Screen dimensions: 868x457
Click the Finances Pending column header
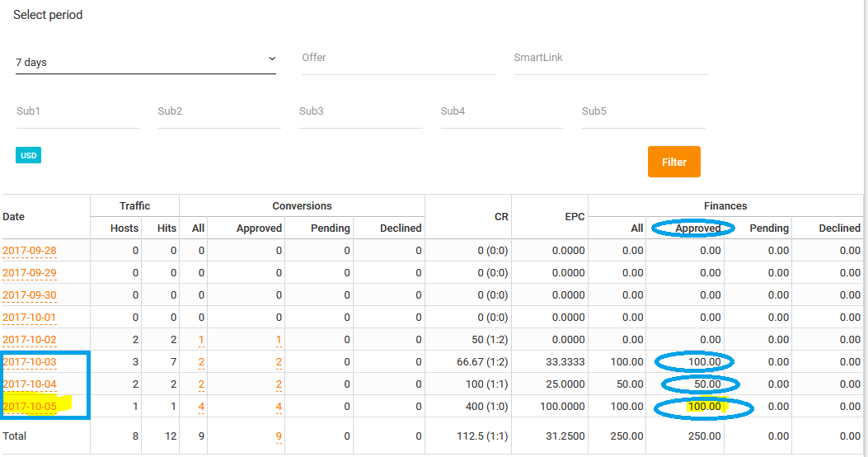click(x=769, y=228)
